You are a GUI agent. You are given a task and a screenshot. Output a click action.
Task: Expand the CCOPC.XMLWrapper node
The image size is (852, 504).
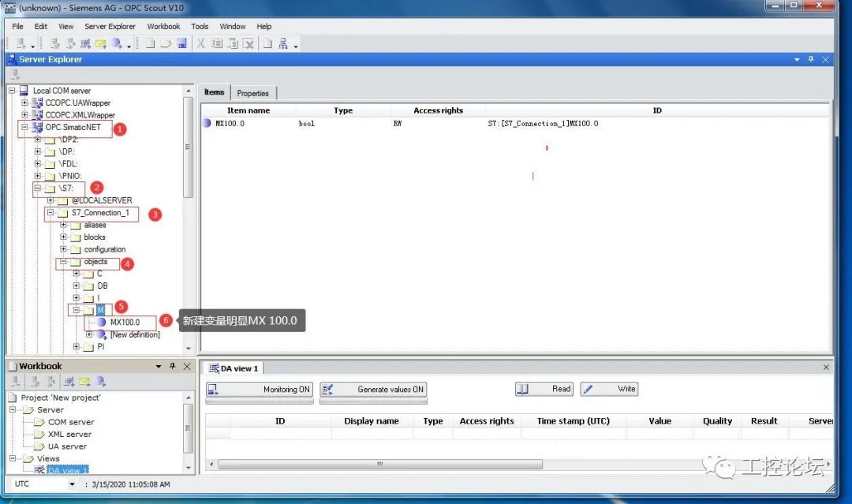coord(24,114)
